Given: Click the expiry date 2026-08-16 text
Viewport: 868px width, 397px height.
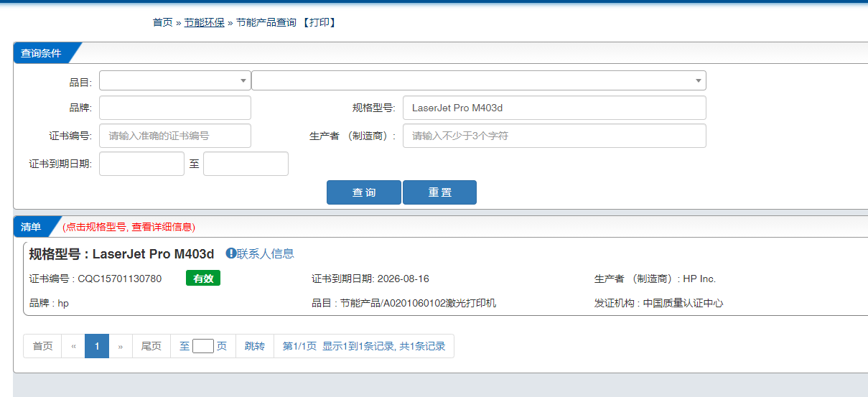Looking at the screenshot, I should [402, 279].
